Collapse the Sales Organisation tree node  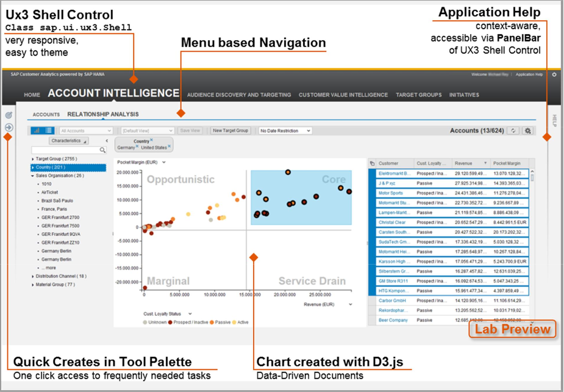coord(32,176)
